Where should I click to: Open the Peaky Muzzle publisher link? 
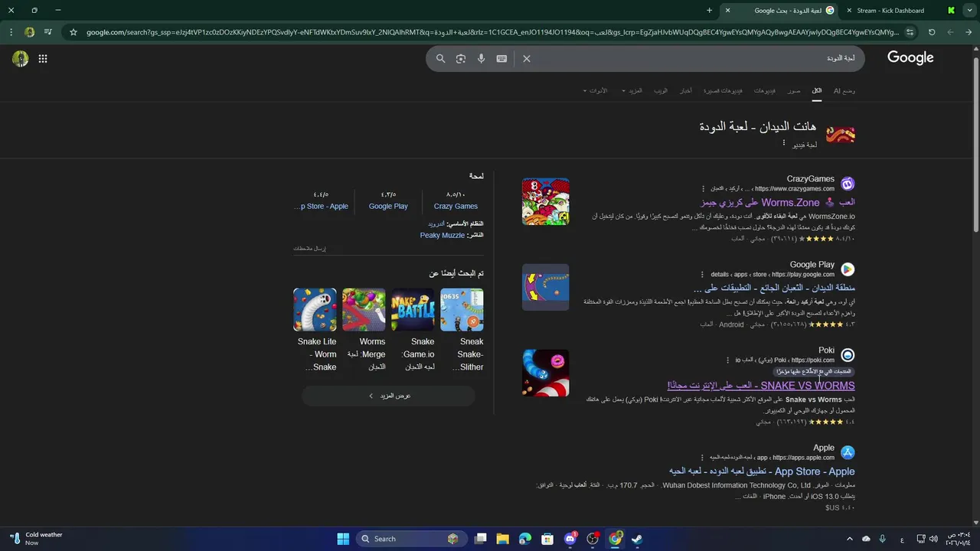pyautogui.click(x=443, y=235)
